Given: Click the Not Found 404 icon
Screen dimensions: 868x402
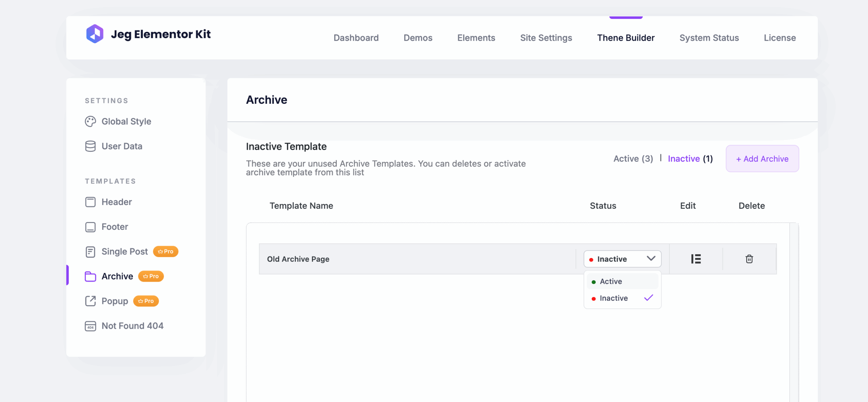Looking at the screenshot, I should [x=90, y=326].
